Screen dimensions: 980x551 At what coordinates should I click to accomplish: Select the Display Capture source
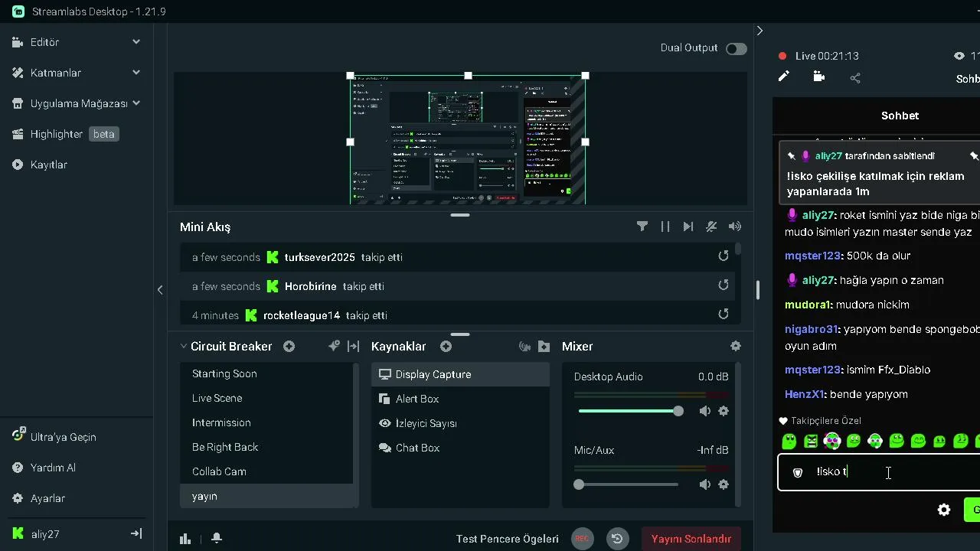[460, 374]
